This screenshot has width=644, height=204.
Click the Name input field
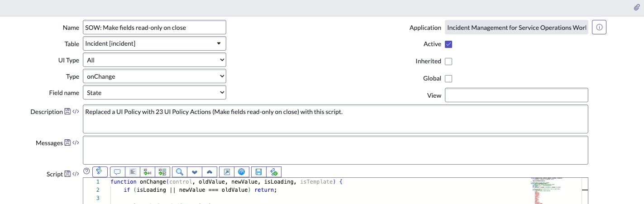click(x=154, y=27)
